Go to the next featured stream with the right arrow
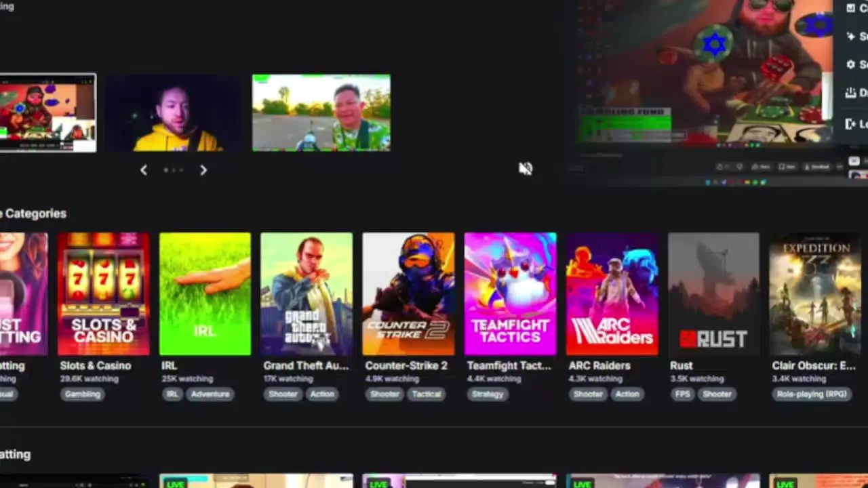This screenshot has height=488, width=868. (203, 170)
